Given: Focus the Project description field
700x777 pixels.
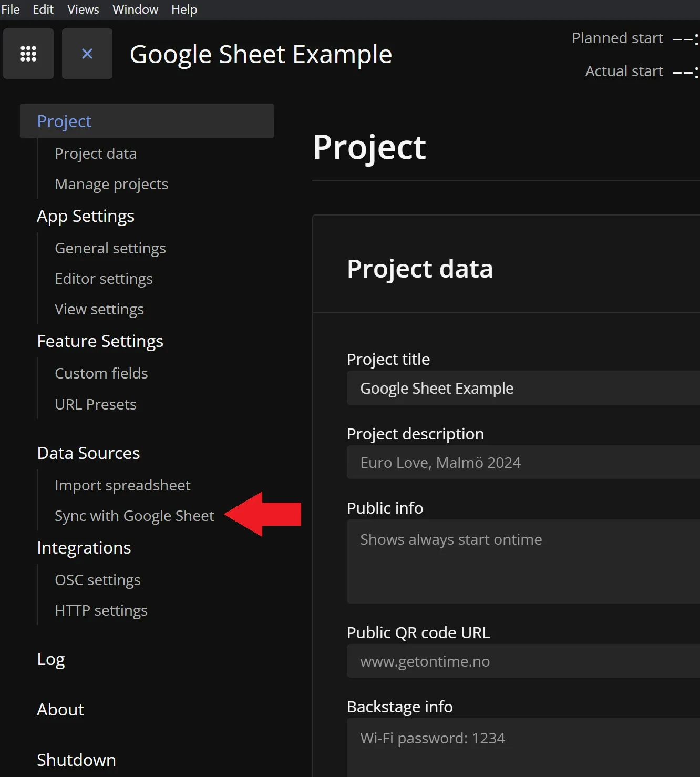Looking at the screenshot, I should [523, 463].
